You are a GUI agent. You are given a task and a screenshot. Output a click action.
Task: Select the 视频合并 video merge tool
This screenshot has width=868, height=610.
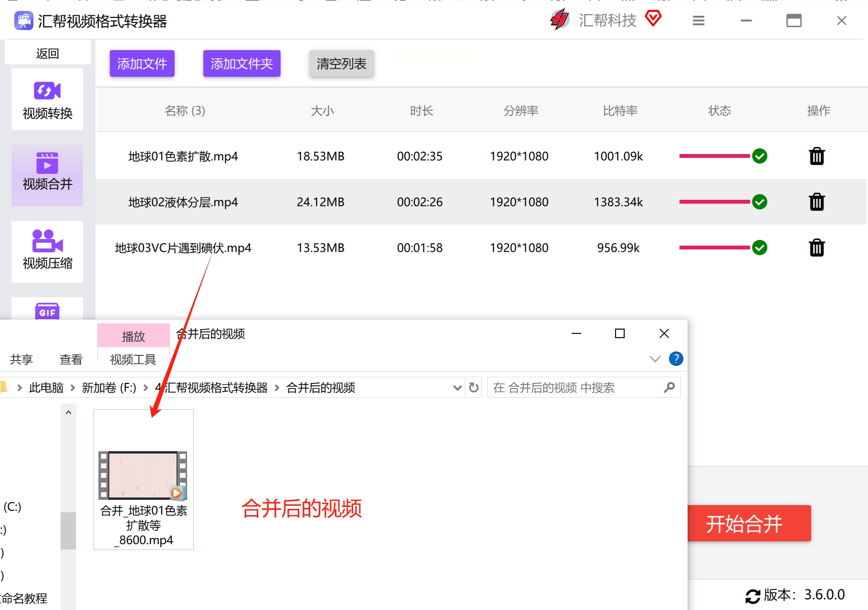[47, 175]
